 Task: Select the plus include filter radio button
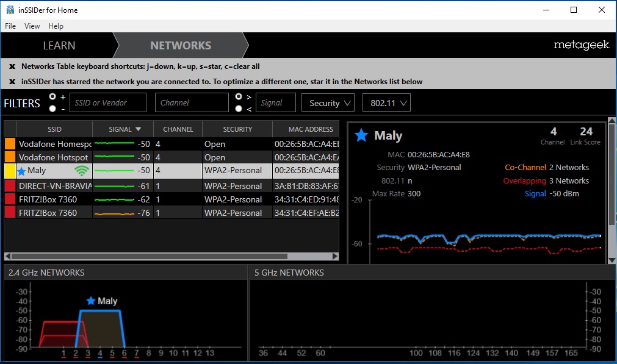pyautogui.click(x=52, y=96)
